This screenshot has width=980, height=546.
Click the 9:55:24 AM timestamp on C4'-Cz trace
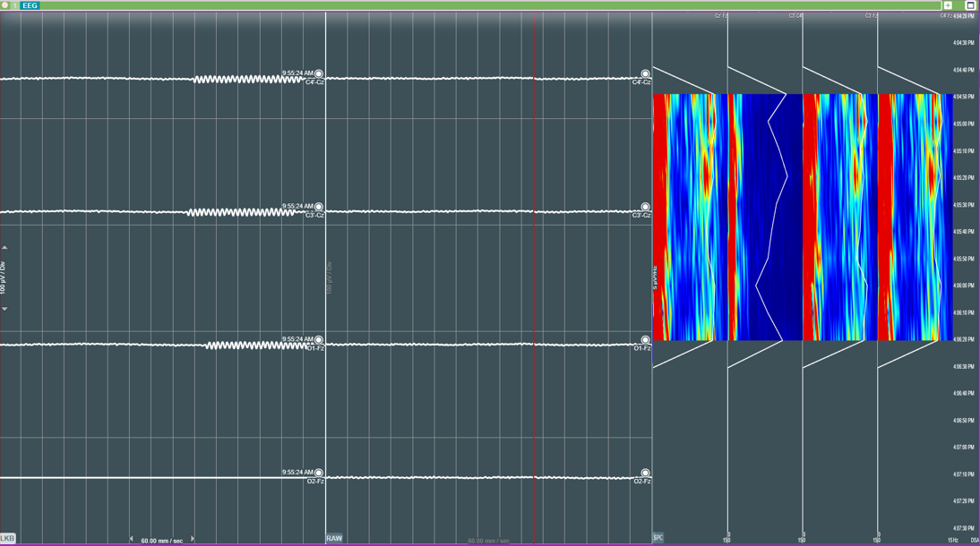[297, 73]
